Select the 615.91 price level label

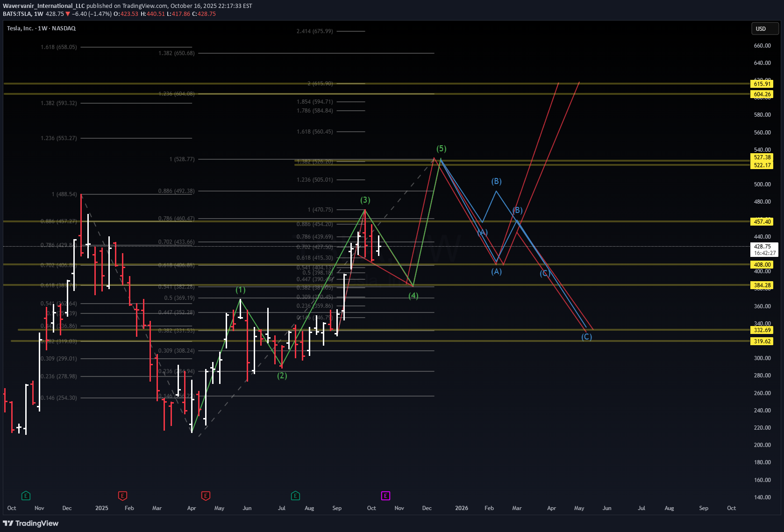pos(762,84)
